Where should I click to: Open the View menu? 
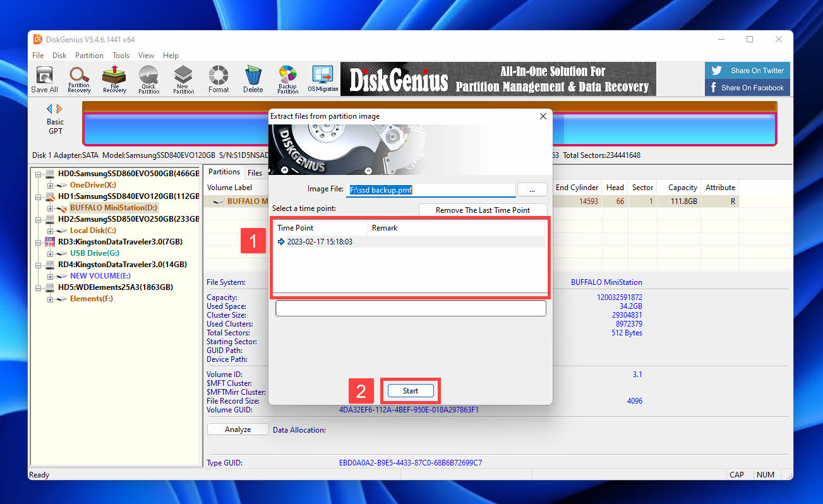pos(146,56)
